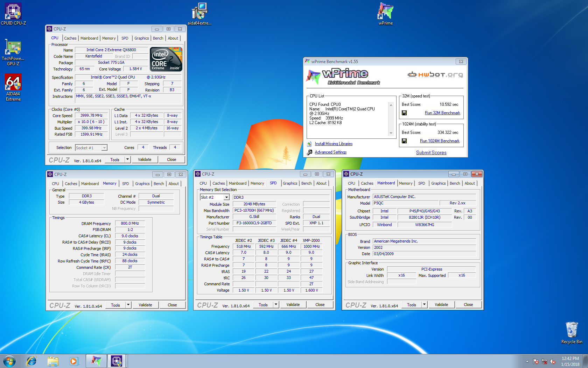Click the Intel Core 2 Extreme logo
The height and width of the screenshot is (368, 588).
(x=166, y=59)
